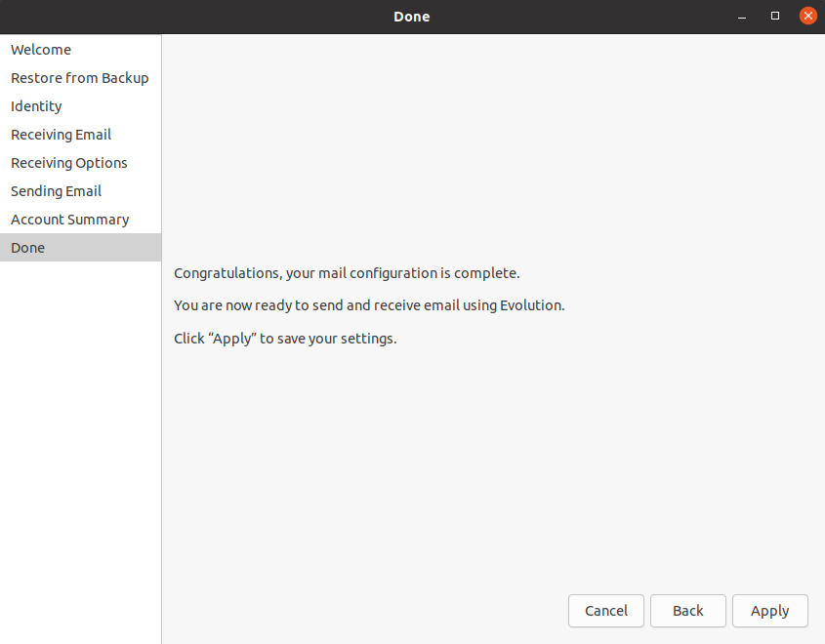Open Account Summary in the sidebar
Viewport: 825px width, 644px height.
point(69,220)
